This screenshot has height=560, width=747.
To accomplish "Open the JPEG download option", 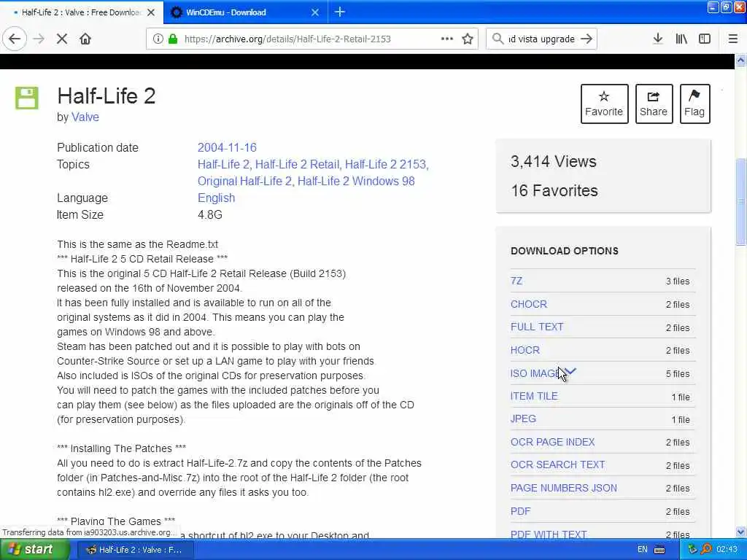I will 523,419.
